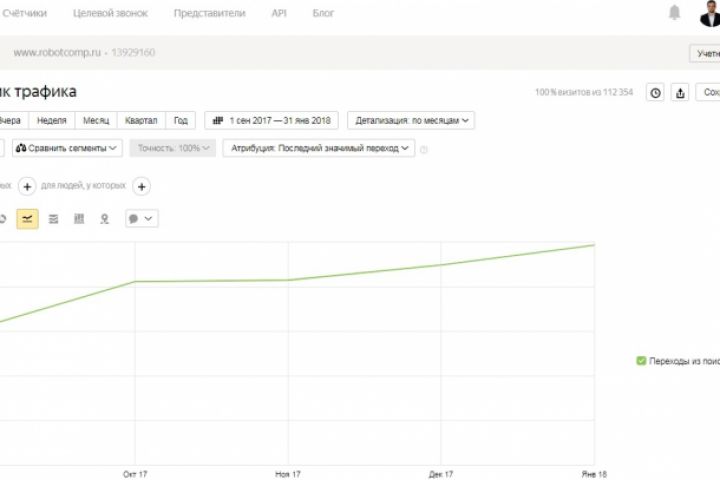The height and width of the screenshot is (480, 720).
Task: Open the chart annotations comment dropdown
Action: [x=141, y=219]
